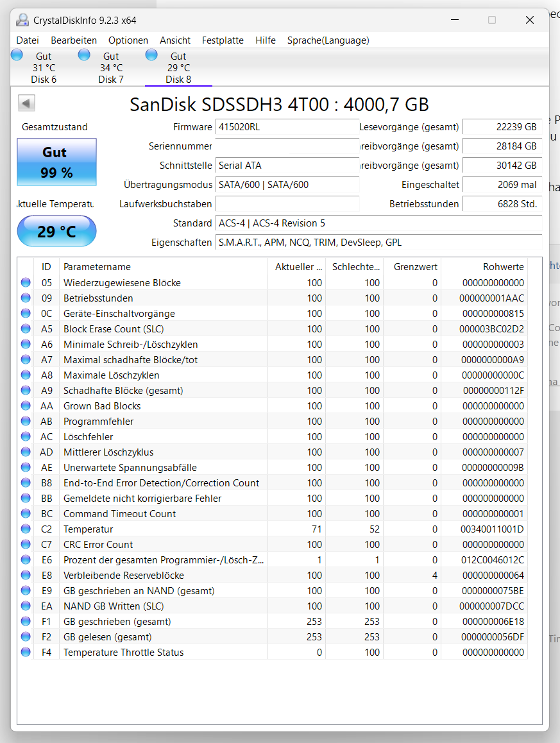Click status orb for Programmfehler row
The image size is (560, 743).
point(26,422)
